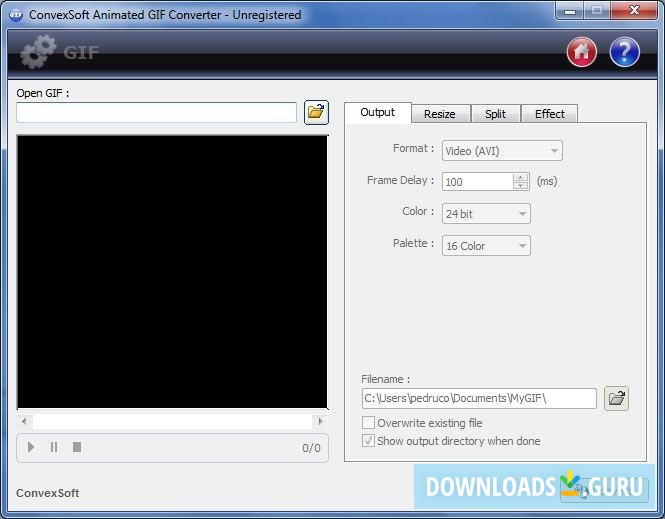Play the GIF preview
The width and height of the screenshot is (665, 519).
point(31,447)
